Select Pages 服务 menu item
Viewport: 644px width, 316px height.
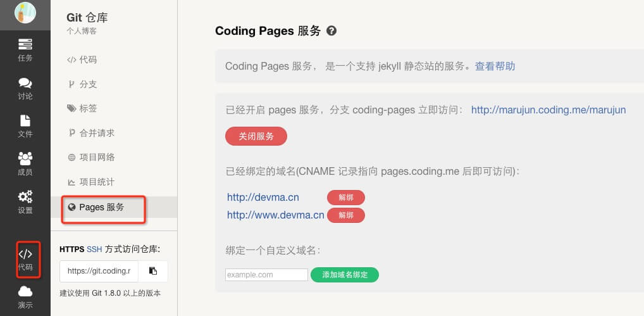pyautogui.click(x=101, y=207)
